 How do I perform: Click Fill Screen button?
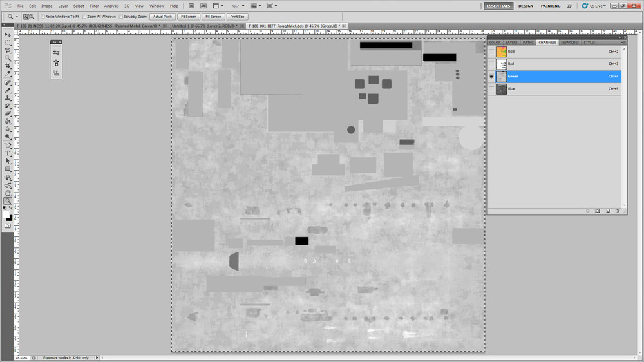click(213, 17)
